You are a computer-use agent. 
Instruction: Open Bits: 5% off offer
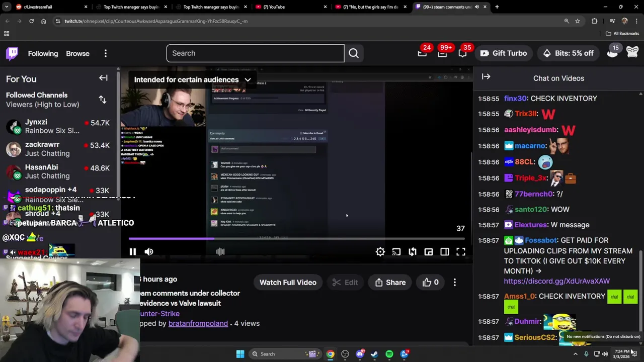pyautogui.click(x=569, y=53)
